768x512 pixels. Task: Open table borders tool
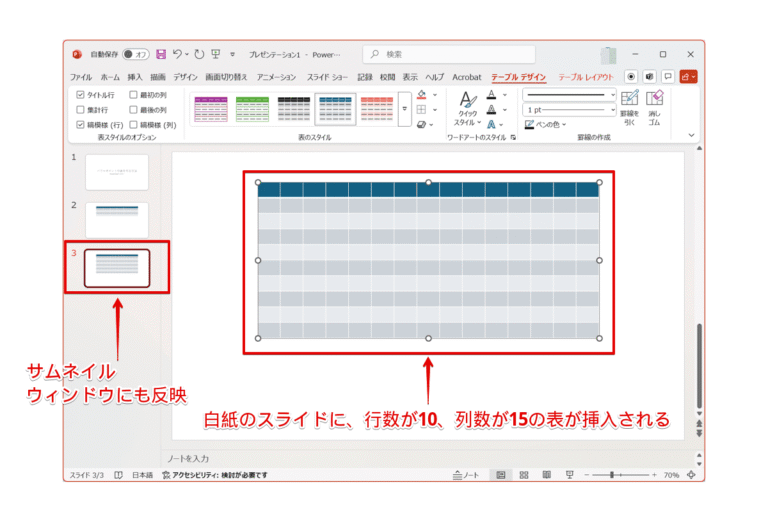pos(422,110)
